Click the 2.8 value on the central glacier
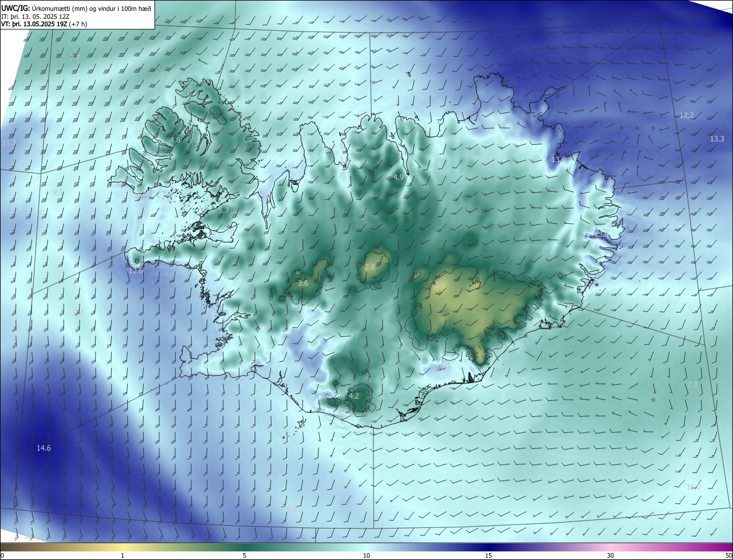This screenshot has width=733, height=560. pyautogui.click(x=370, y=267)
